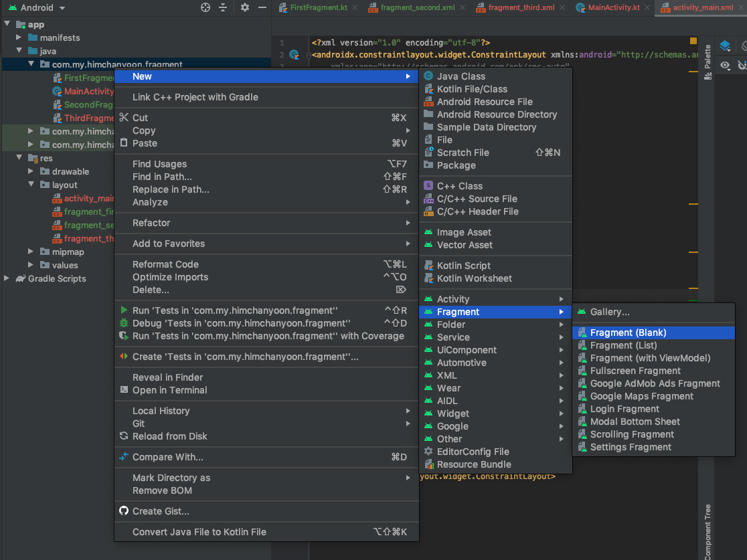Collapse the app module node
Screen dimensions: 747x560
7,23
